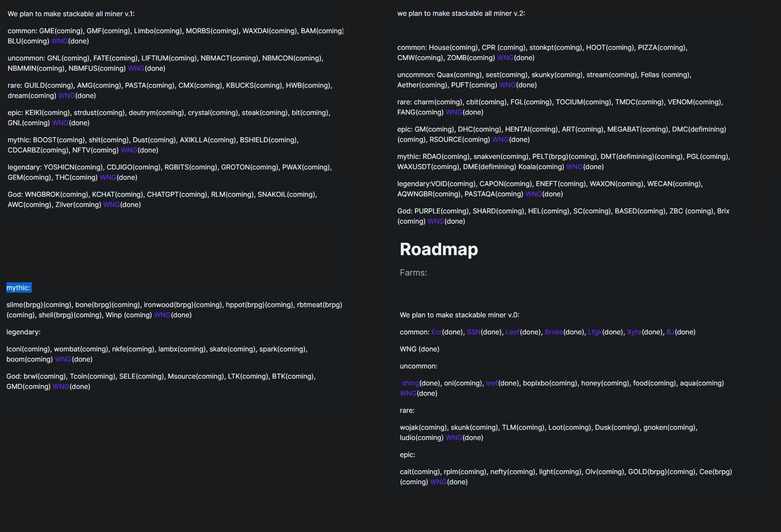Click WNG link after GMD(coming)
Screen dimensions: 781x532
pyautogui.click(x=61, y=387)
